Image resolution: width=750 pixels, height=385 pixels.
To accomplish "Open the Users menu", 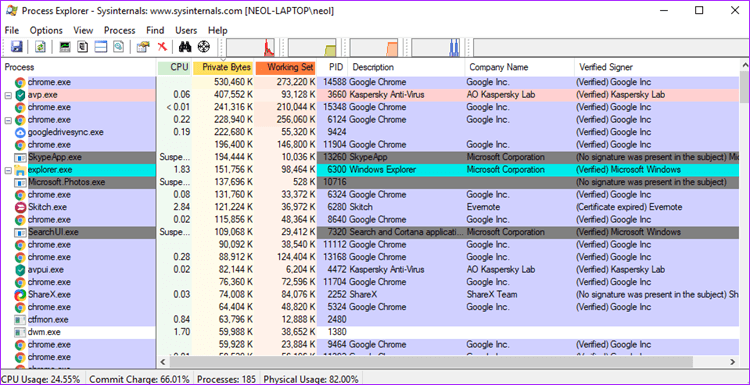I will click(x=186, y=30).
